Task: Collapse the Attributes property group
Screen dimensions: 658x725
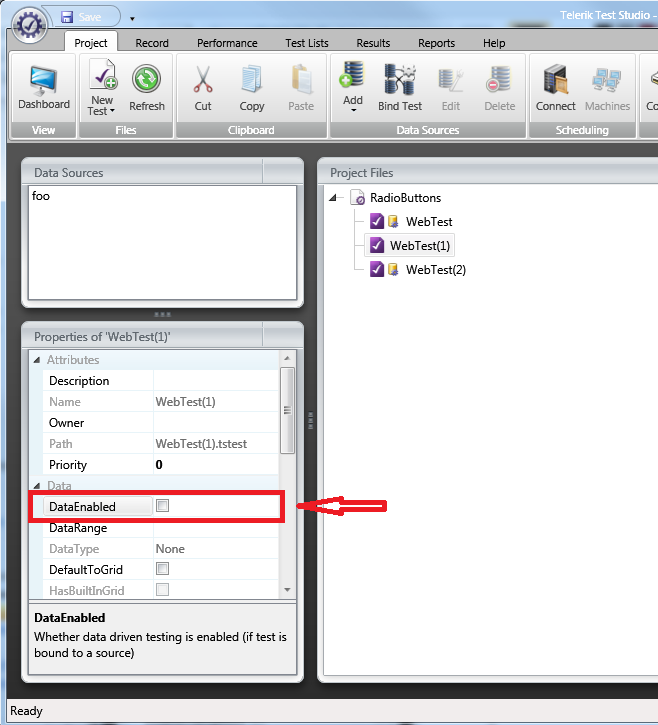Action: pos(37,360)
